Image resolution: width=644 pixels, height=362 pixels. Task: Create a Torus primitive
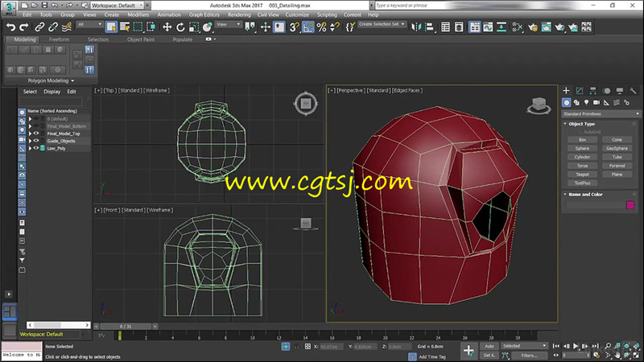click(582, 166)
